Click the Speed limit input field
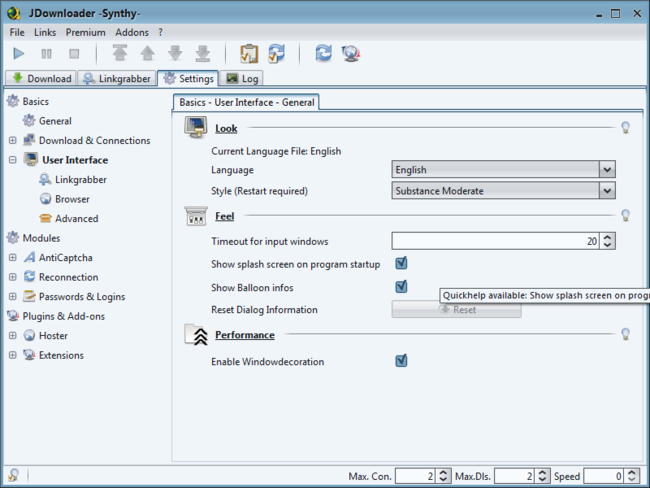This screenshot has height=488, width=650. click(x=604, y=476)
